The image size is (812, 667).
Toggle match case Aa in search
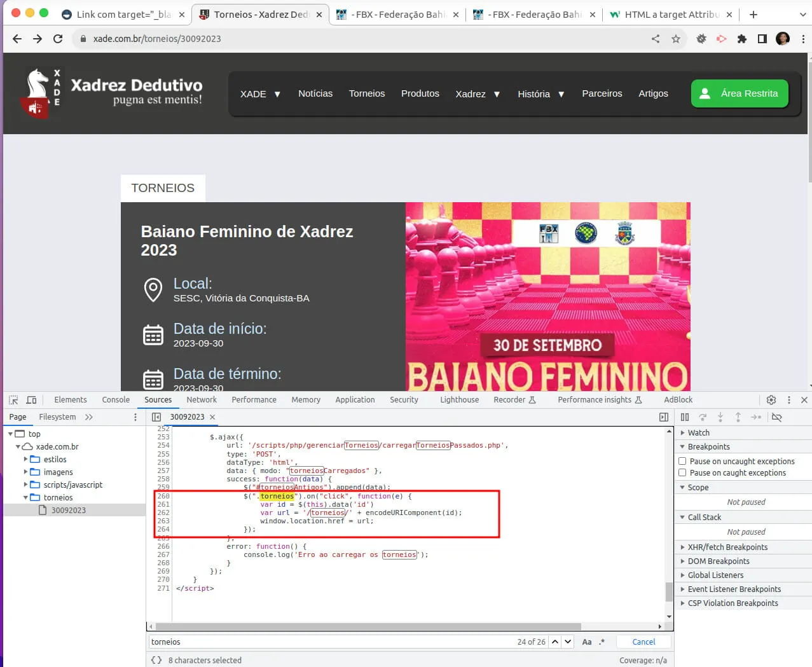pos(587,642)
